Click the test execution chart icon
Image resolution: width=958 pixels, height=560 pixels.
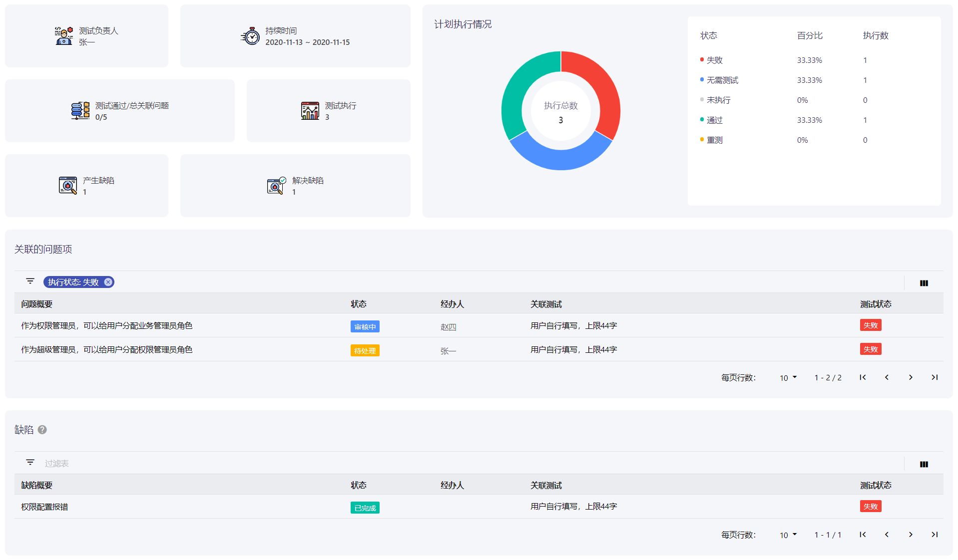(310, 111)
